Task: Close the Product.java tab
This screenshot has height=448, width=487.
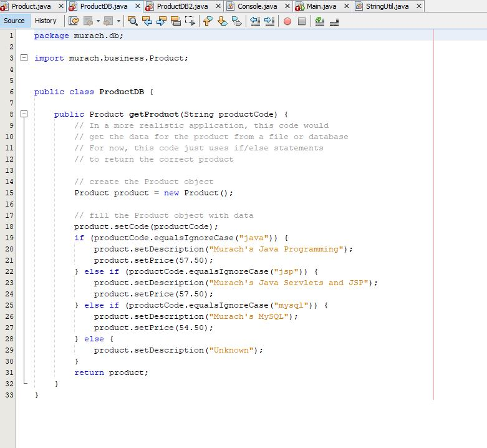Action: coord(61,6)
